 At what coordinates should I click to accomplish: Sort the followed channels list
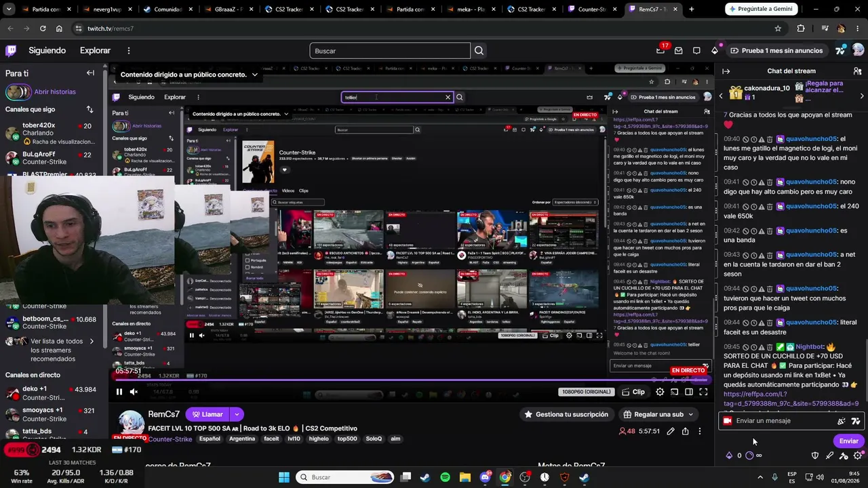coord(90,109)
